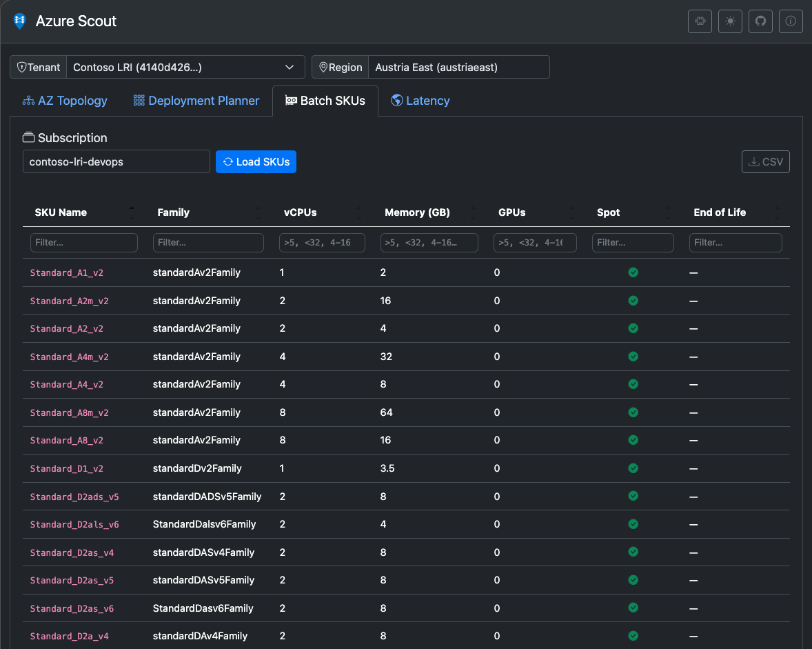The height and width of the screenshot is (649, 812).
Task: Click the Azure Scout logo icon
Action: (x=20, y=21)
